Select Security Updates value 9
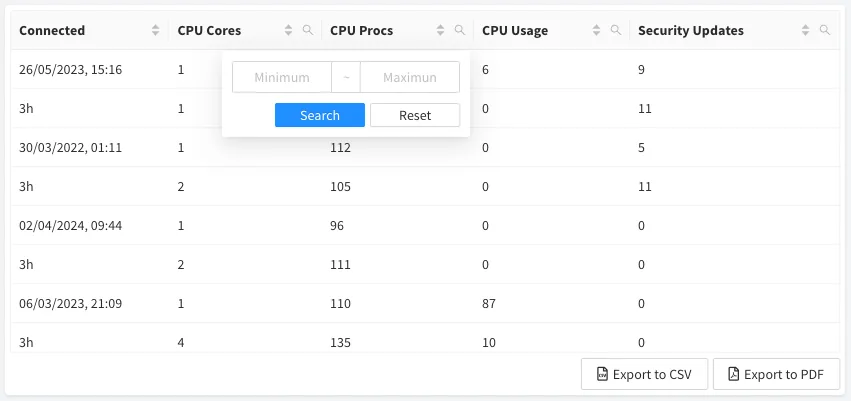 (x=642, y=69)
